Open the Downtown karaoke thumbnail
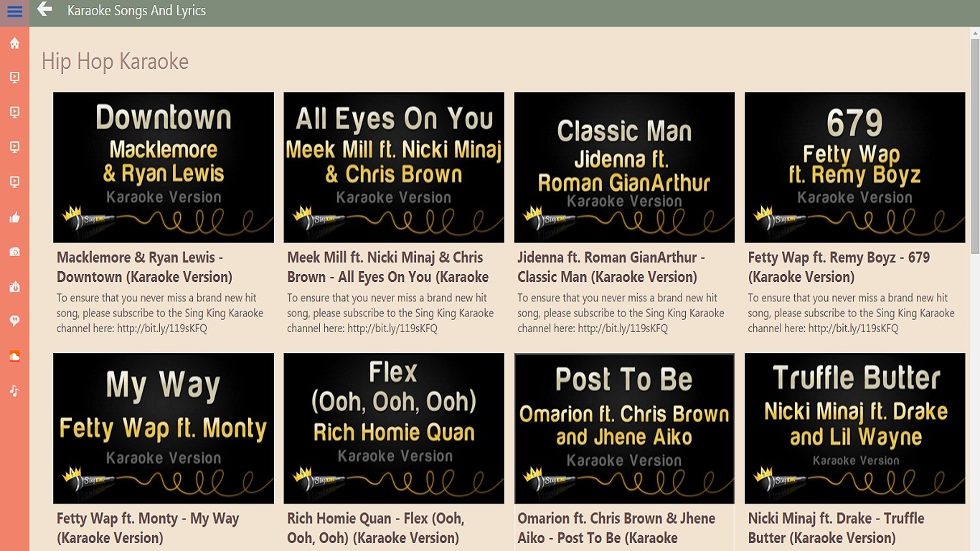Screen dimensions: 980x551 [x=164, y=167]
